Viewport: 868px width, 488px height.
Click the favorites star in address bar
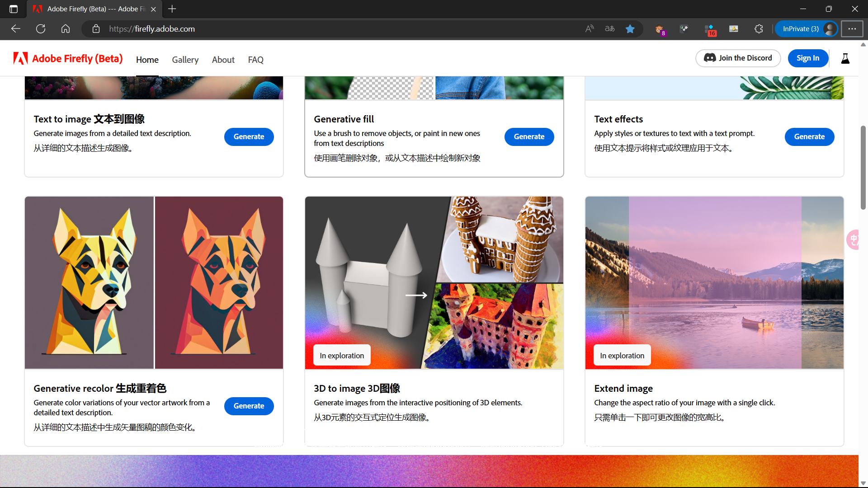tap(630, 29)
